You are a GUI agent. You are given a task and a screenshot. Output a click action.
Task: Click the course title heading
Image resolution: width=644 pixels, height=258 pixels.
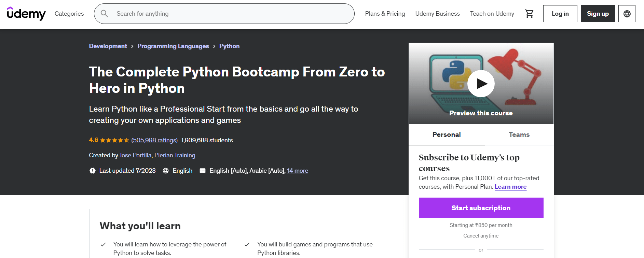point(237,80)
